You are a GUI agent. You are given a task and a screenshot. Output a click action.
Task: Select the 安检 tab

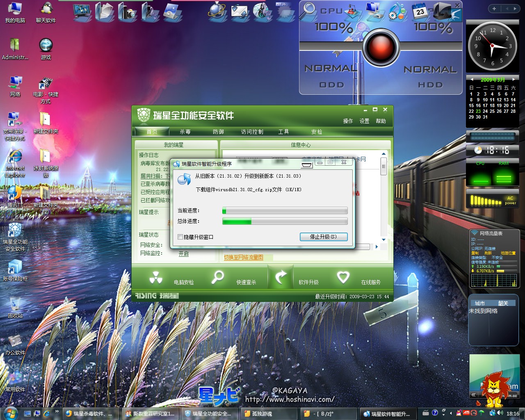[x=317, y=132]
